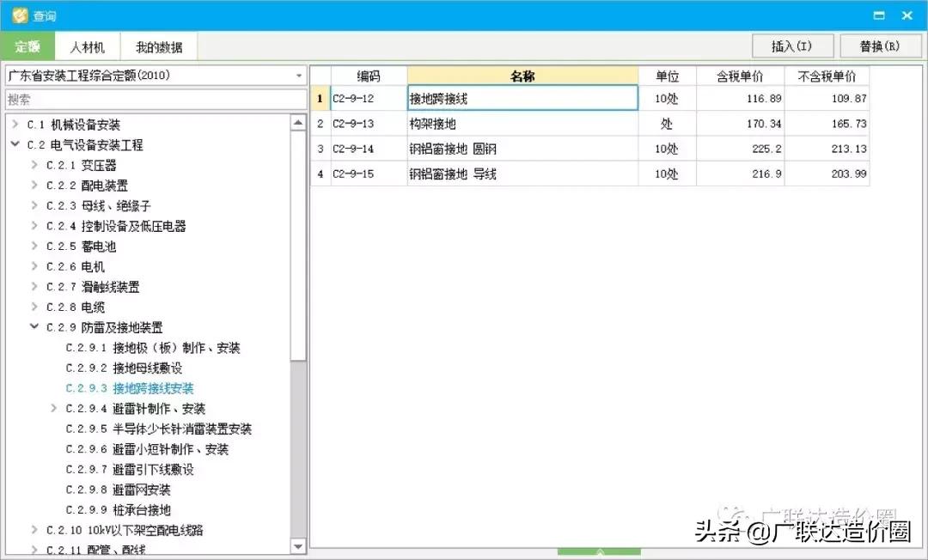
Task: Click the C.2.6 电机 tree label
Action: 75,267
